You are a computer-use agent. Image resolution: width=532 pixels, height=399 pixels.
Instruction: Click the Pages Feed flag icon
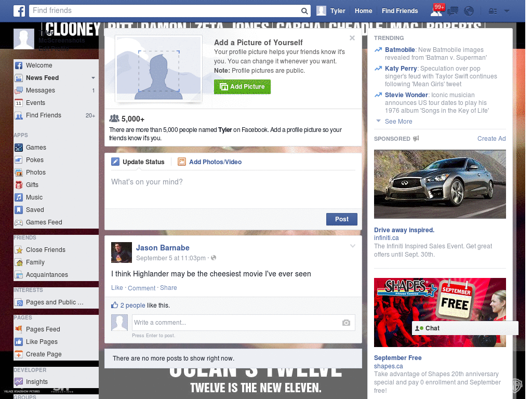pos(19,329)
